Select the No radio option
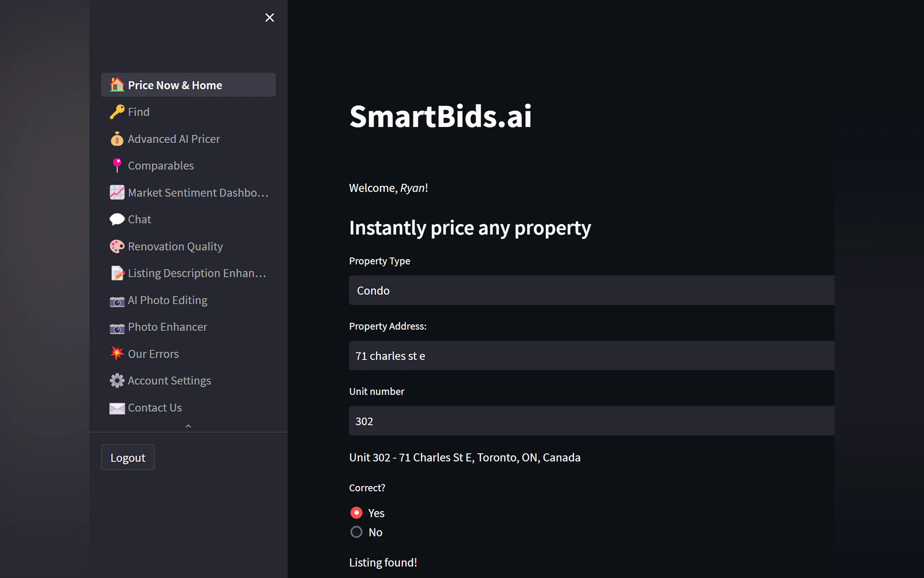 tap(356, 532)
